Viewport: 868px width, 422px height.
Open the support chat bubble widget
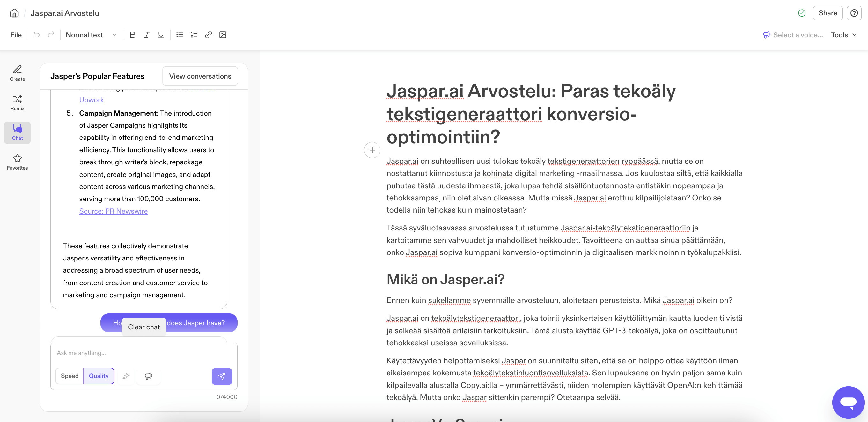point(849,402)
